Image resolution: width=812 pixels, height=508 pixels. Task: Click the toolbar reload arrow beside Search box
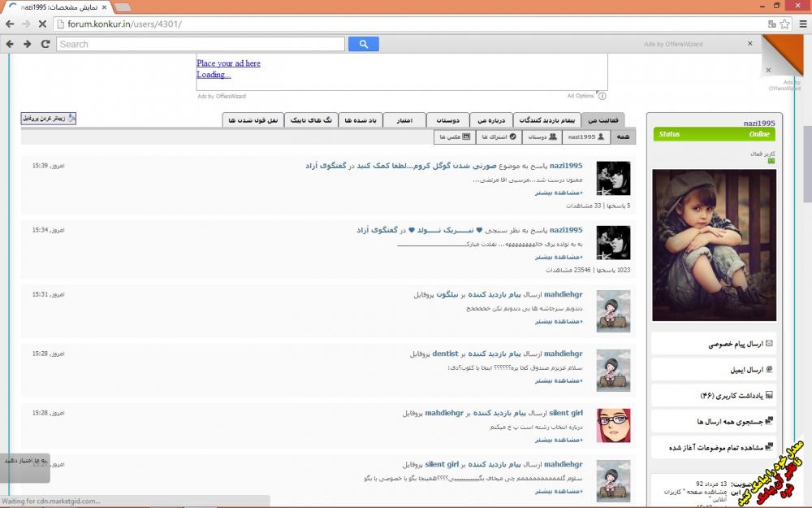[x=45, y=44]
